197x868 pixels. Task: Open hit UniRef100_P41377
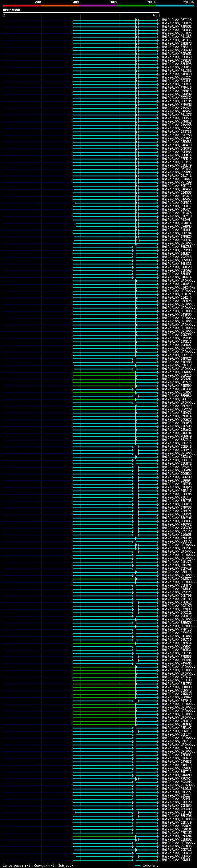[x=177, y=40]
